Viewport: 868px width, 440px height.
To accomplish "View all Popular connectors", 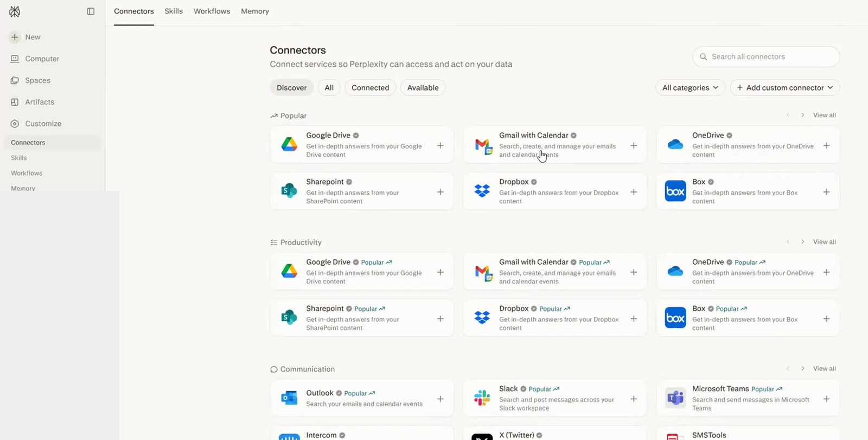I will [x=824, y=115].
